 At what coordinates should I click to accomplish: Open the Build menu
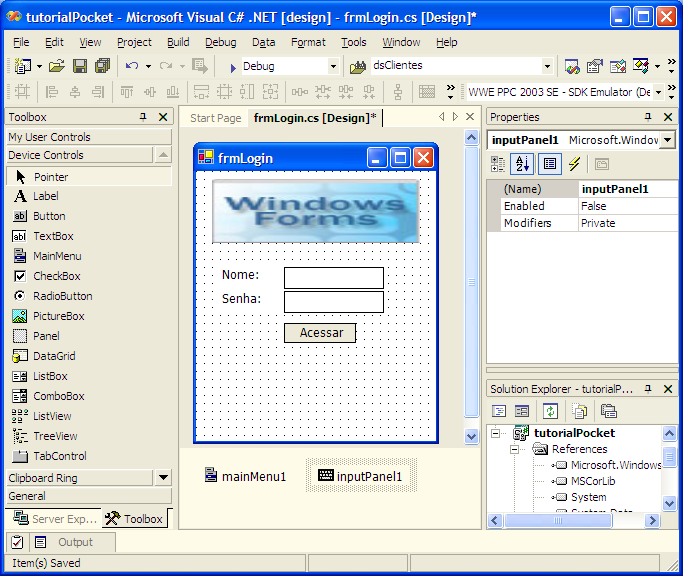pos(178,42)
